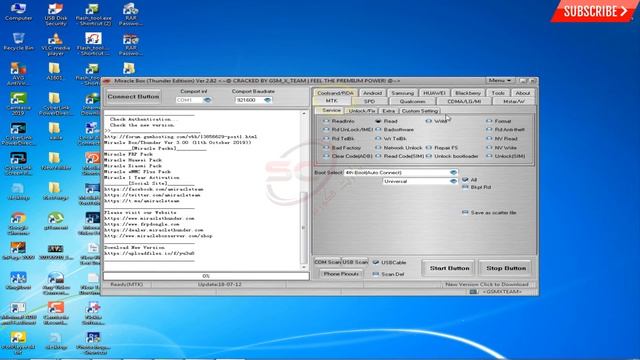Select Rd UnLock/IMEI option
The width and height of the screenshot is (640, 360).
tap(348, 130)
